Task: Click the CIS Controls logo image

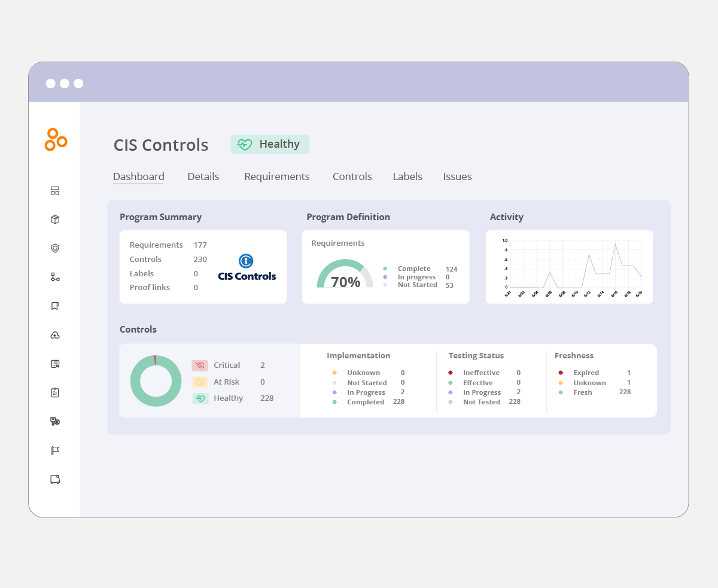Action: pyautogui.click(x=247, y=267)
